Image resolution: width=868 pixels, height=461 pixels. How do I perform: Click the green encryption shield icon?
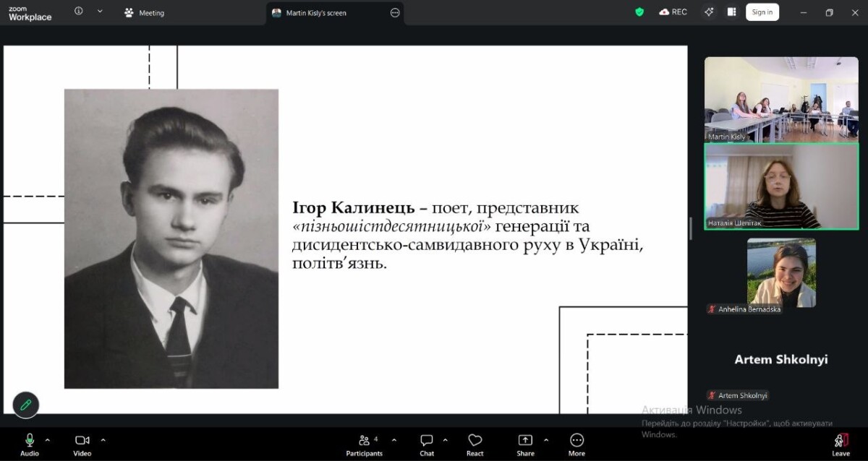coord(639,12)
